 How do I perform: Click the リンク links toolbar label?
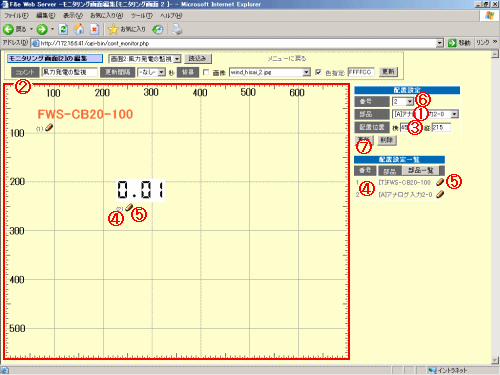click(483, 42)
